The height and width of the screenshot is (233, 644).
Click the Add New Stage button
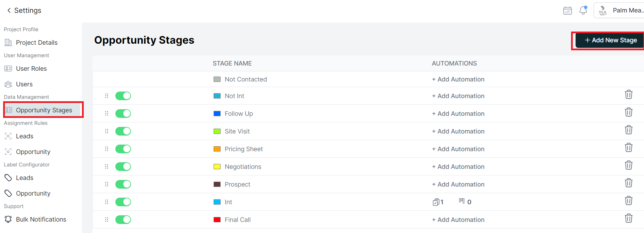(610, 40)
